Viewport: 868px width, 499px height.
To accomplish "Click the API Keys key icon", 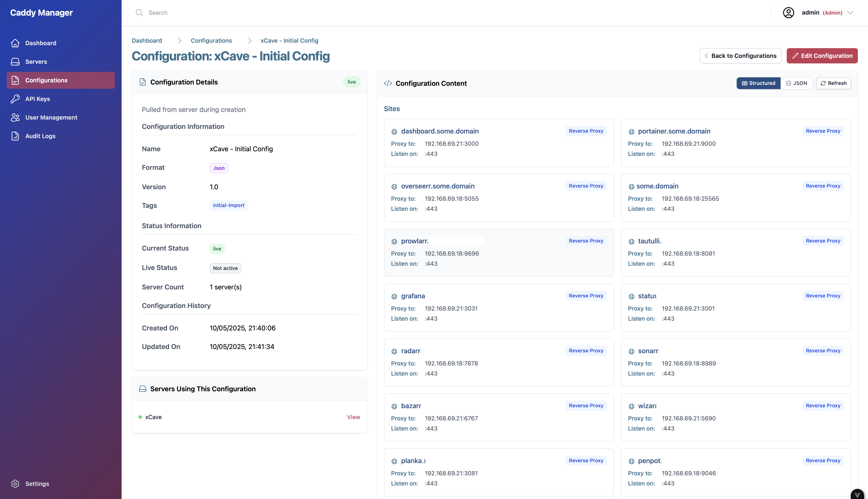I will (15, 99).
